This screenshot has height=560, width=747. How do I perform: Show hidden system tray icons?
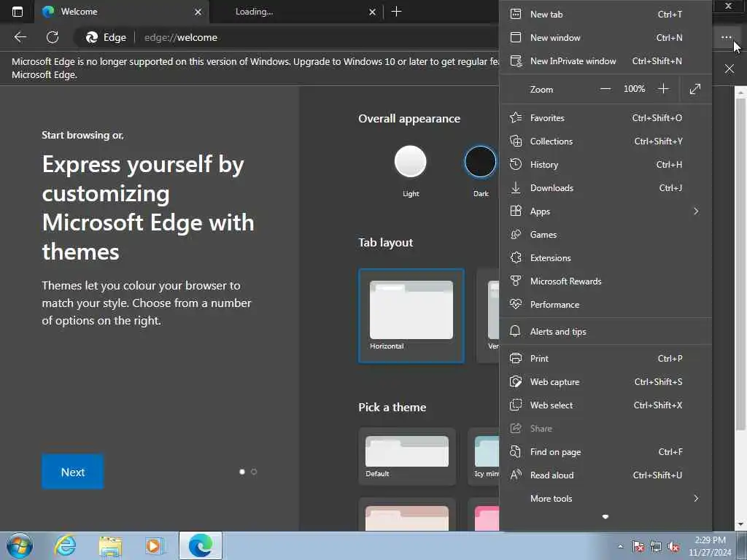620,546
